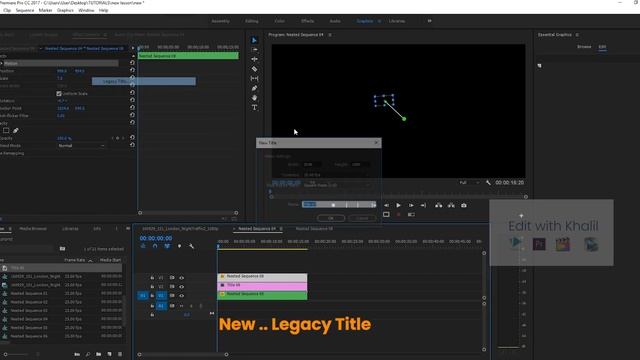Open the Marker menu

click(x=45, y=10)
